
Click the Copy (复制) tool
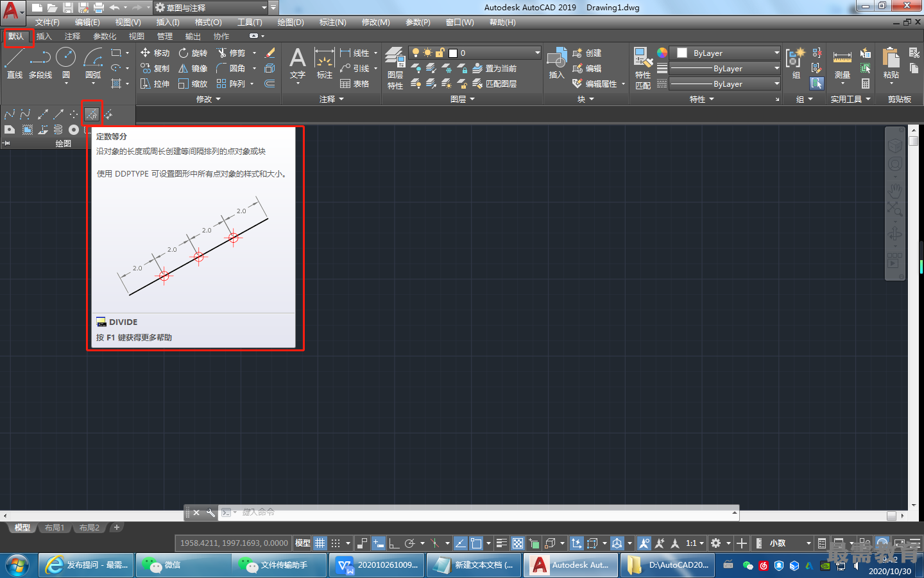[155, 68]
